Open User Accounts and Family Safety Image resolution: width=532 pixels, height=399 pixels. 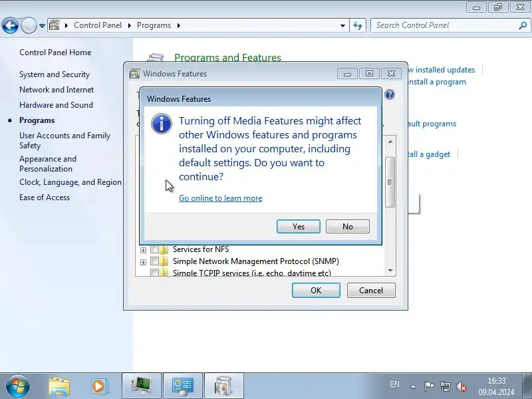click(65, 140)
